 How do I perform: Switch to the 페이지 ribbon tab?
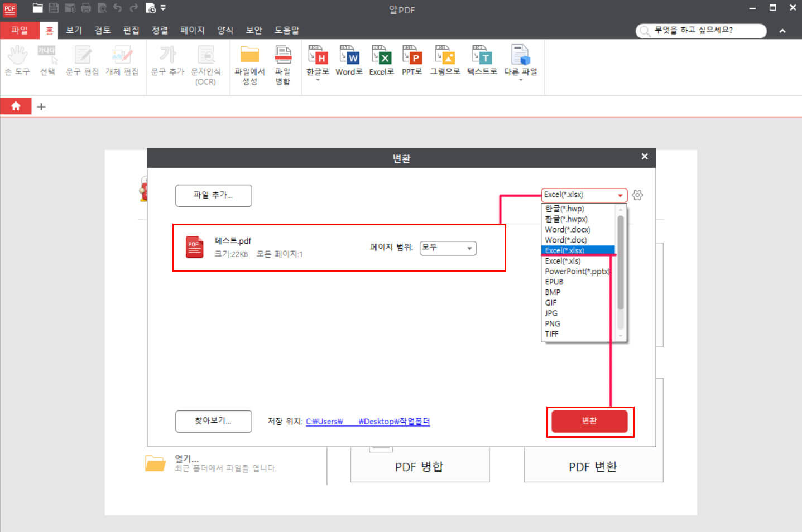(x=192, y=30)
